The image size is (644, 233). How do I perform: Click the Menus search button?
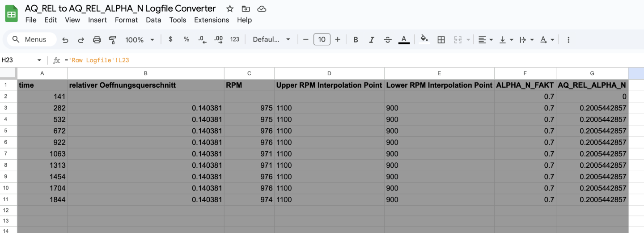(31, 39)
